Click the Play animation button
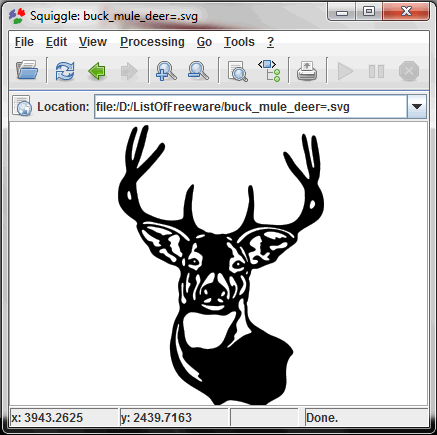The height and width of the screenshot is (435, 437). pos(345,71)
